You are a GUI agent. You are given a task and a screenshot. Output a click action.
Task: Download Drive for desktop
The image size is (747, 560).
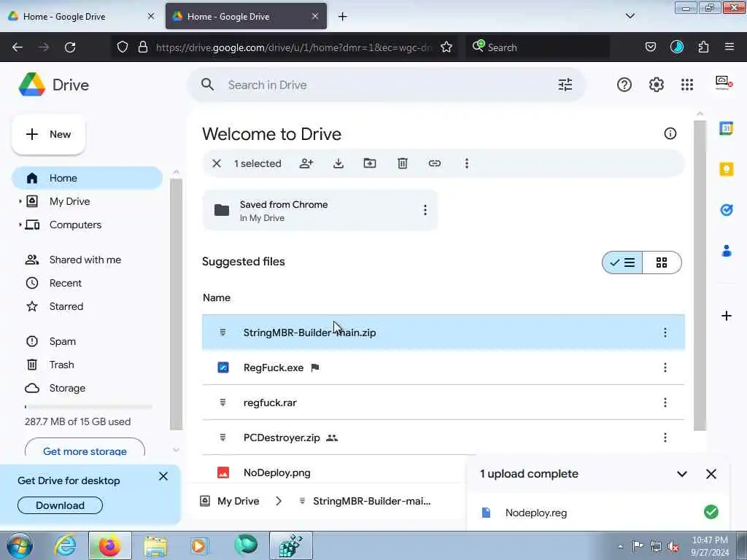[60, 505]
